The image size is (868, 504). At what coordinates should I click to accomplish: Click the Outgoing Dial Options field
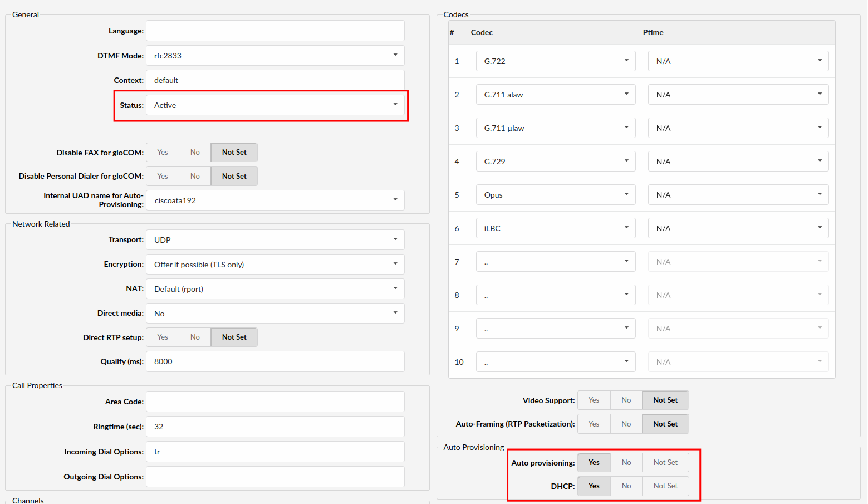tap(275, 477)
